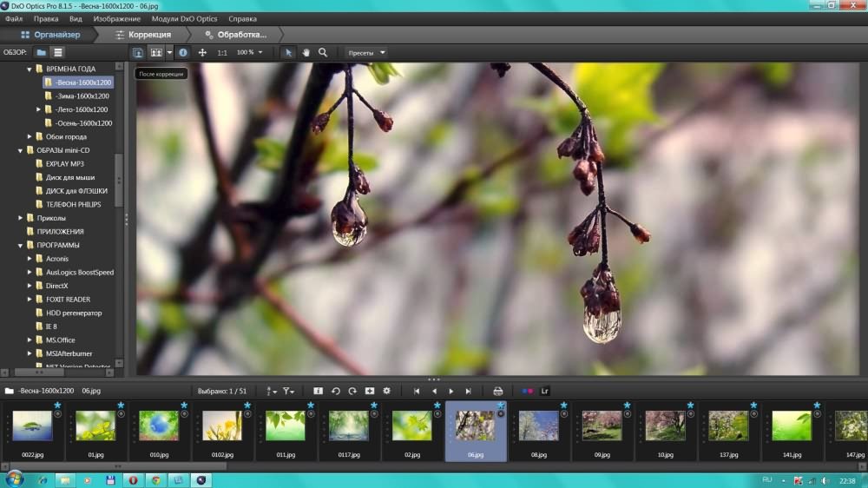Select the -Зима-1600x1200 folder
This screenshot has width=868, height=488.
point(82,96)
